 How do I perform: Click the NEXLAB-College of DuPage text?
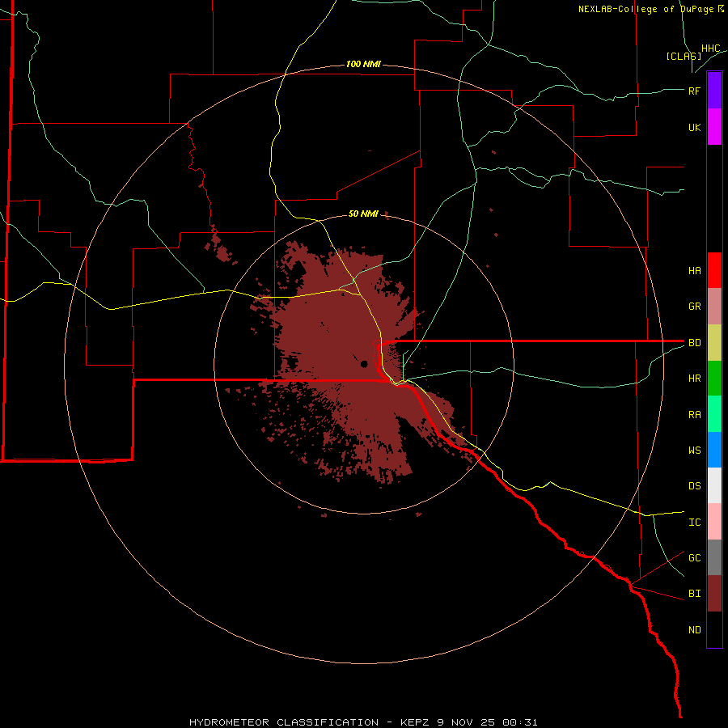645,9
